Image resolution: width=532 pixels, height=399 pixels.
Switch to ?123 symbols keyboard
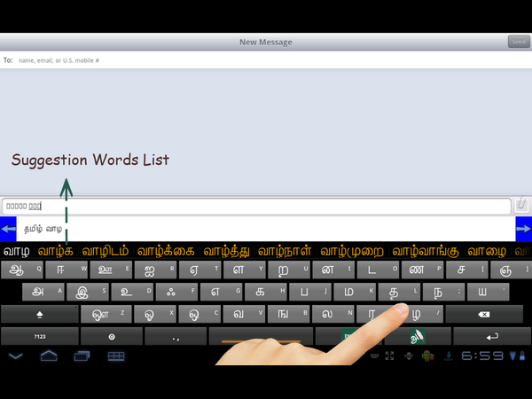coord(39,337)
